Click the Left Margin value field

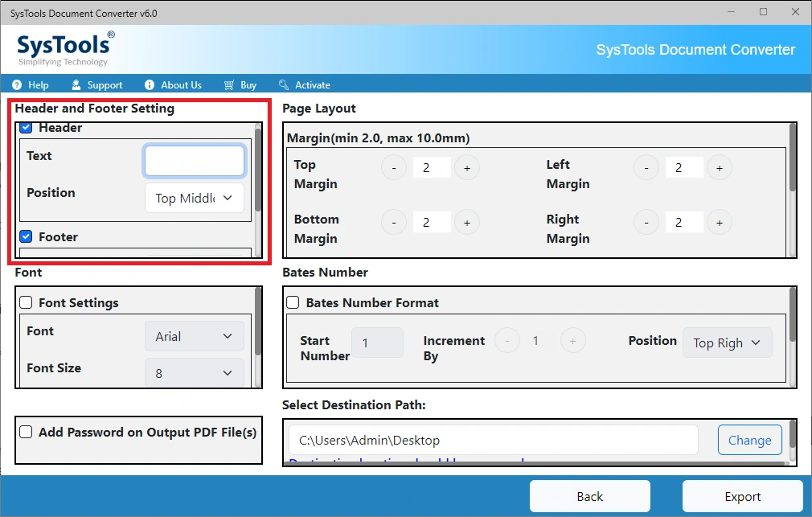click(x=684, y=168)
